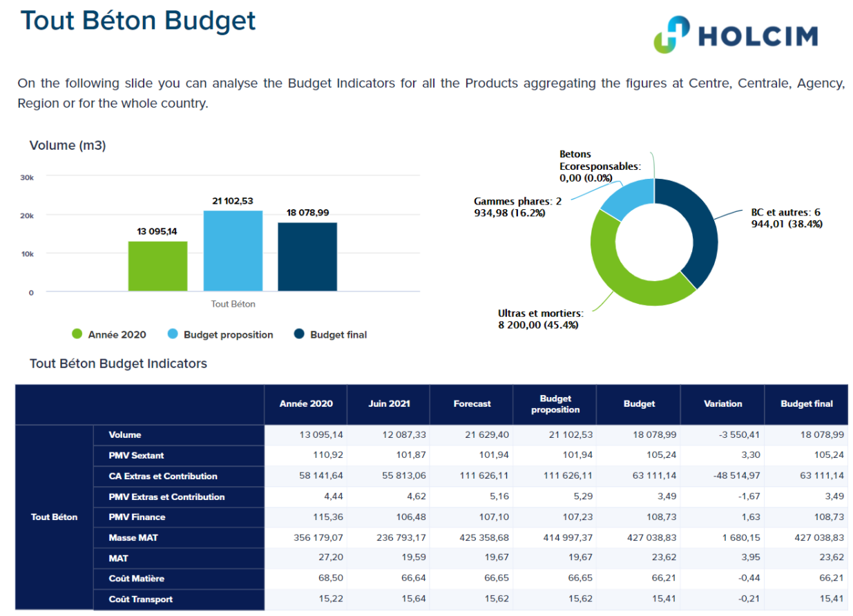
Task: Click the Coût Transport Variation cell -0,21
Action: 722,599
